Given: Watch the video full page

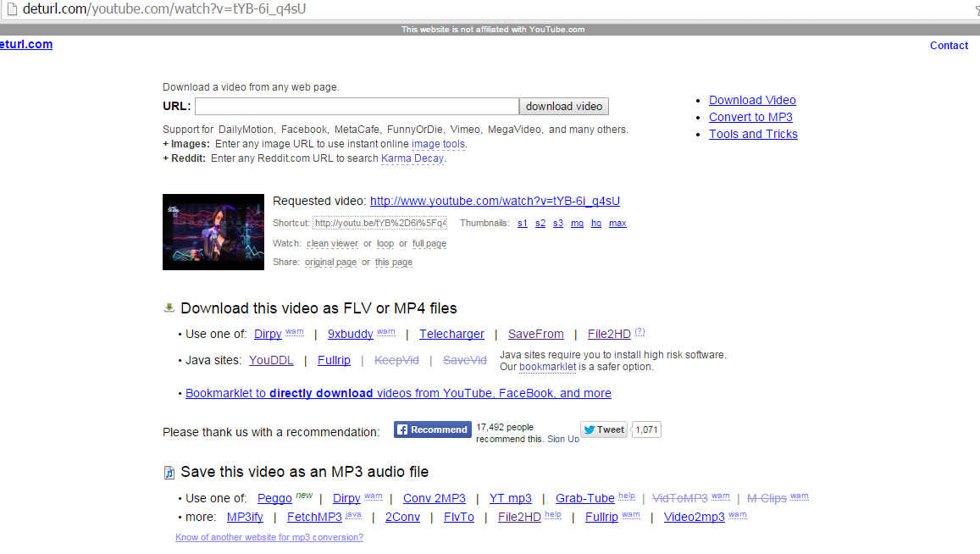Looking at the screenshot, I should [x=429, y=244].
